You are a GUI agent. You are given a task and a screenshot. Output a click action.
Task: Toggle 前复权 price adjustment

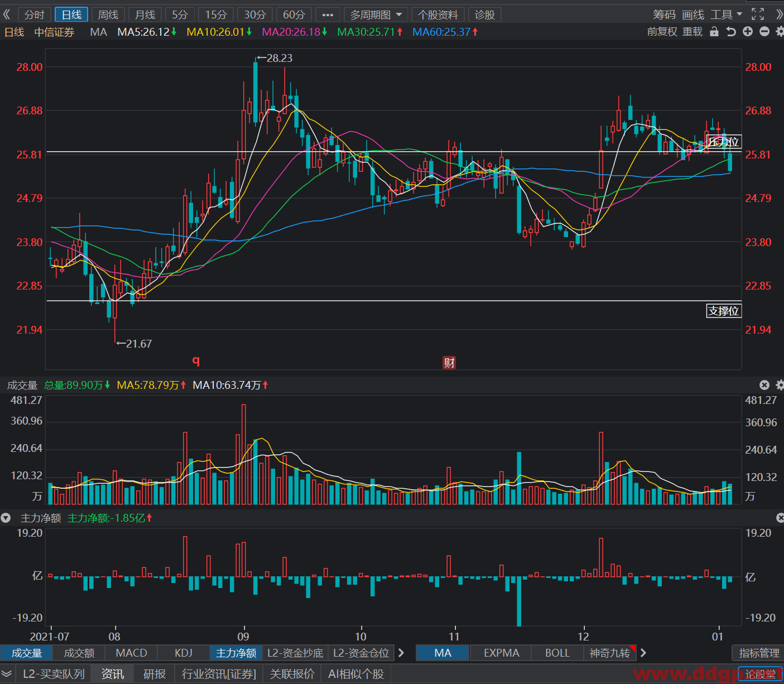click(x=662, y=32)
